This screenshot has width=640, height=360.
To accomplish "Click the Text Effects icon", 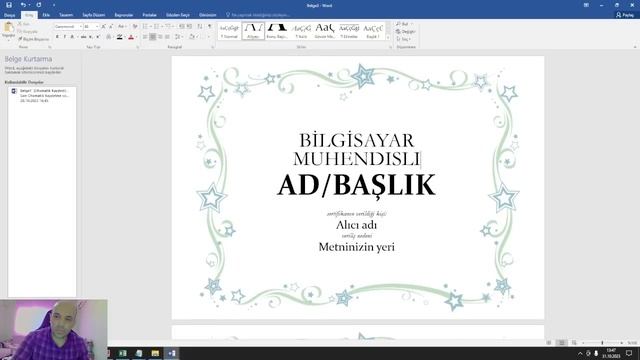I will [109, 37].
